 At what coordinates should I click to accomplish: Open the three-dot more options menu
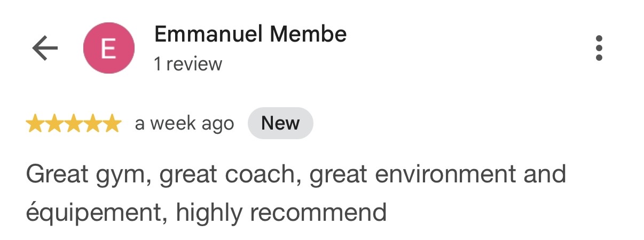599,49
